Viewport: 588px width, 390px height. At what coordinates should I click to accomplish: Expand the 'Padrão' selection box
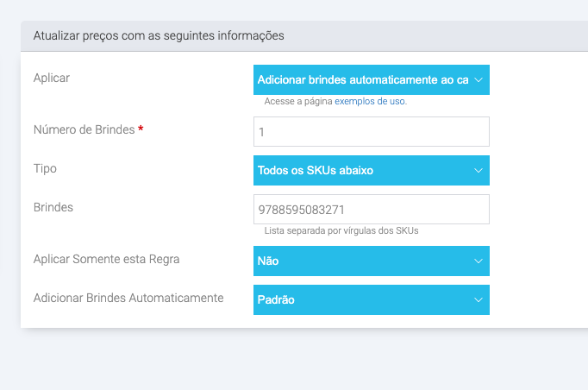point(362,299)
